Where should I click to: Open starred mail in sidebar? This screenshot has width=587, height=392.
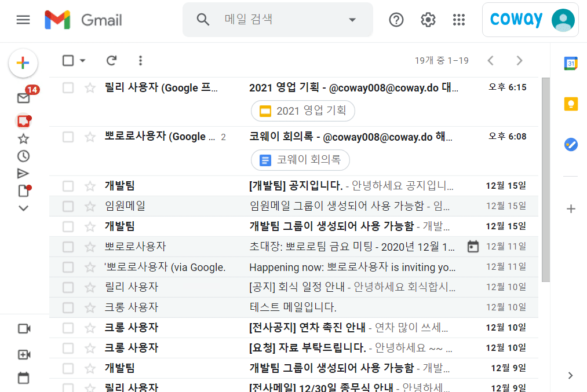(x=23, y=139)
